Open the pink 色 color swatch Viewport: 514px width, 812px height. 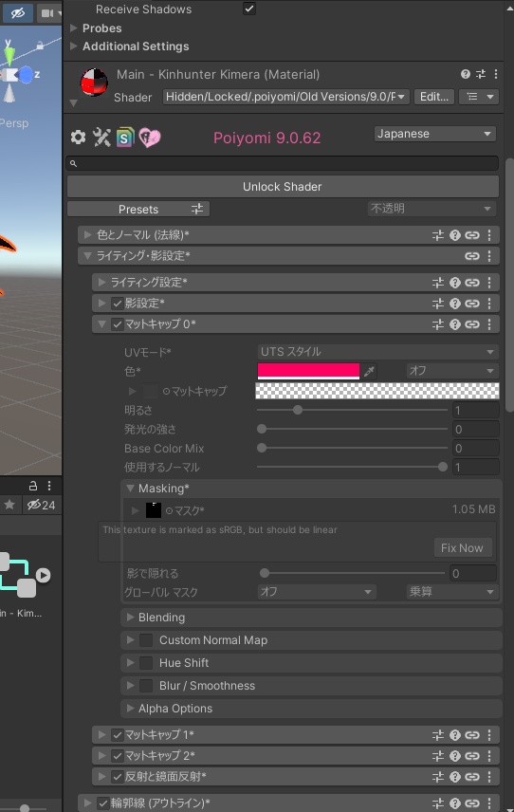pyautogui.click(x=308, y=371)
